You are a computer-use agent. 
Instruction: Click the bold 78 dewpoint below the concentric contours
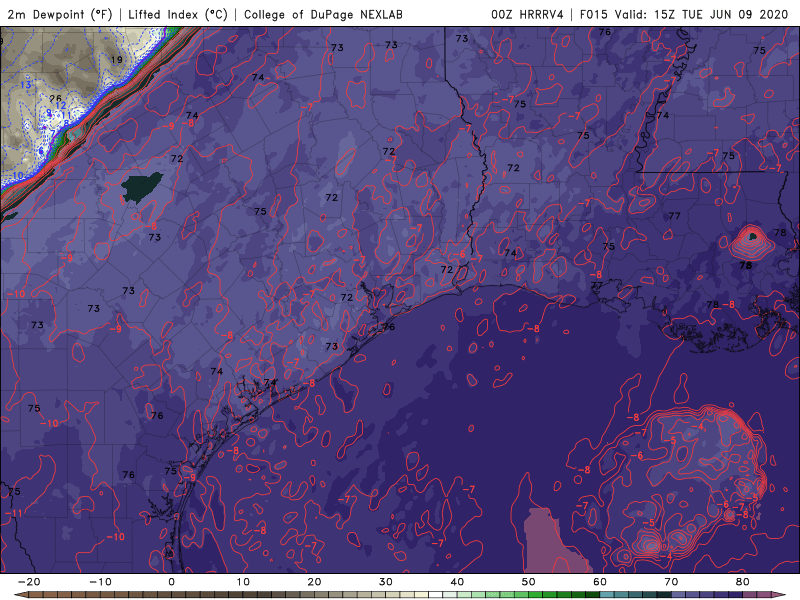(745, 265)
